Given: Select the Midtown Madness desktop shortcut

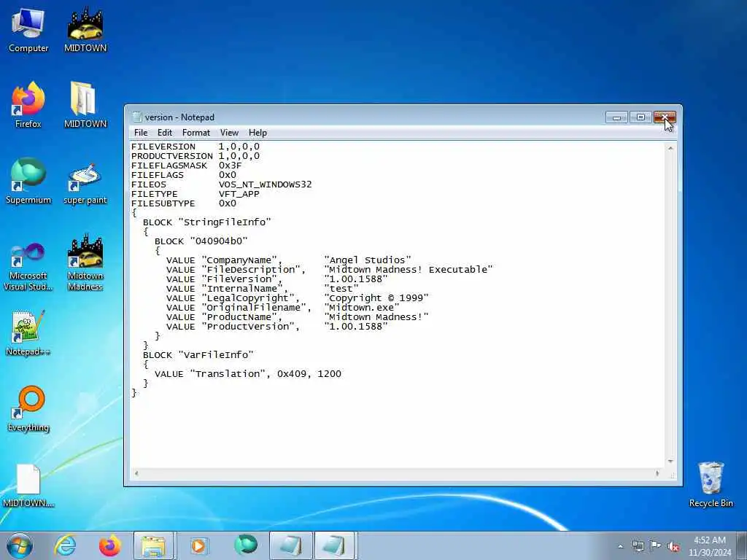Looking at the screenshot, I should coord(85,262).
